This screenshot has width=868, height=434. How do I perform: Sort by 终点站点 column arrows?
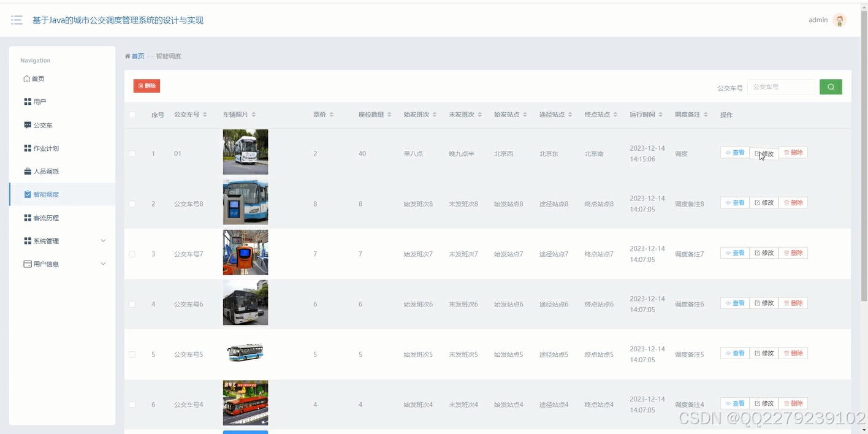pos(615,115)
